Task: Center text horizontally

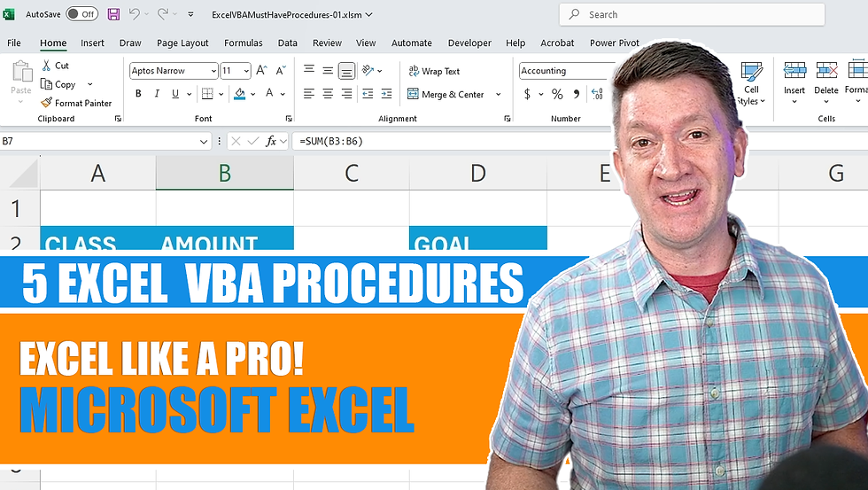Action: pos(328,94)
